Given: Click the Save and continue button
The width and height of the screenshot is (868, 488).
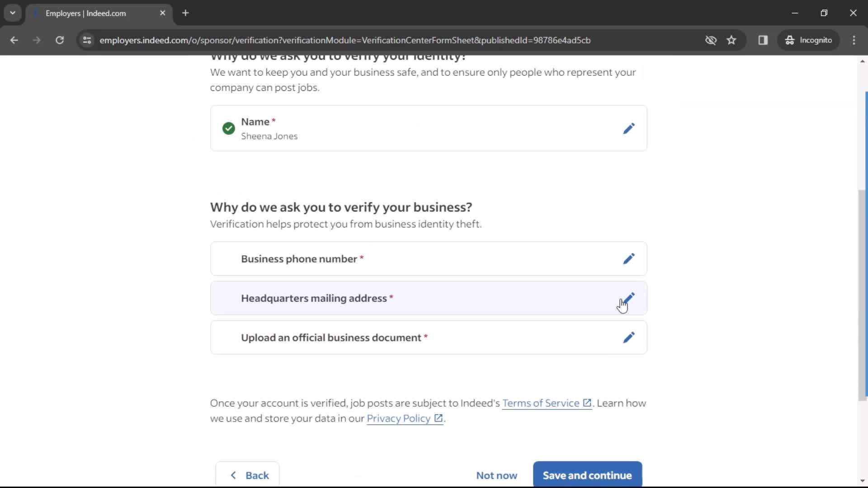Looking at the screenshot, I should (x=588, y=475).
